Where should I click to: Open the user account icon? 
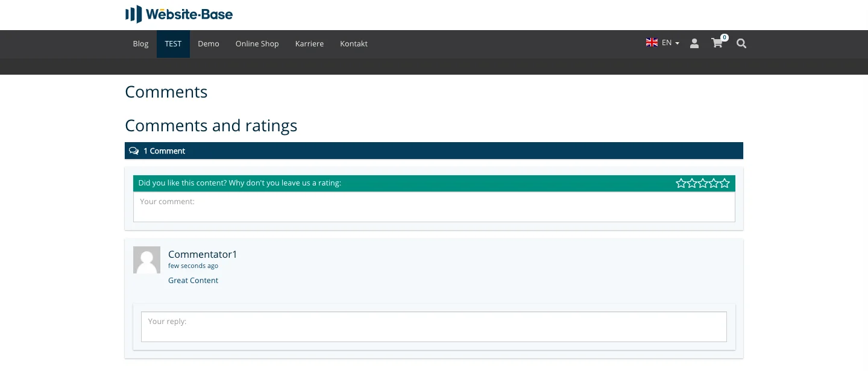coord(694,43)
